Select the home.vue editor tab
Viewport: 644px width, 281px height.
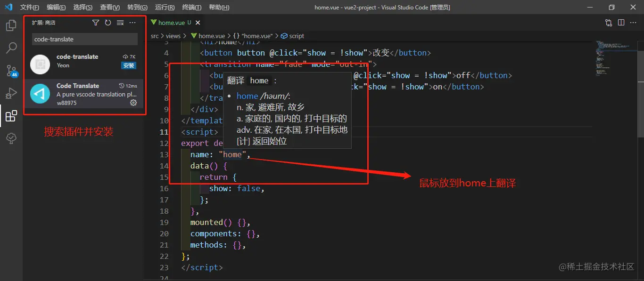175,23
